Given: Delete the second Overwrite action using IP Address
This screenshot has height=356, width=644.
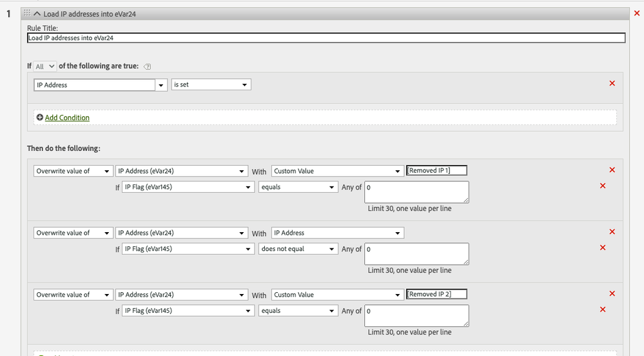Looking at the screenshot, I should pos(612,232).
